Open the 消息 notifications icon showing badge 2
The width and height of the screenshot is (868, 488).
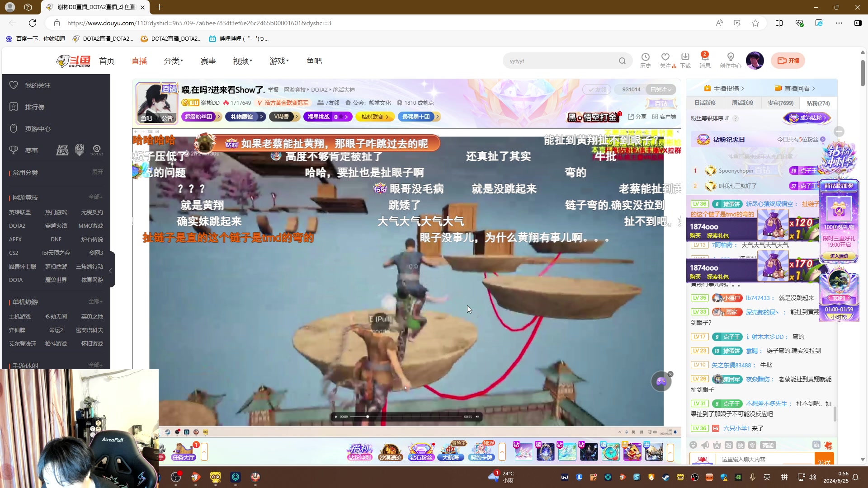(704, 61)
